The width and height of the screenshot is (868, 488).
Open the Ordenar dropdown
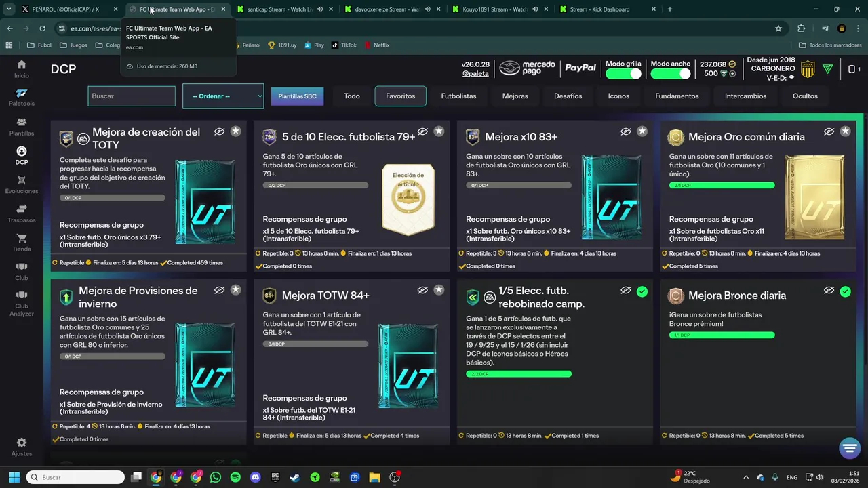223,96
